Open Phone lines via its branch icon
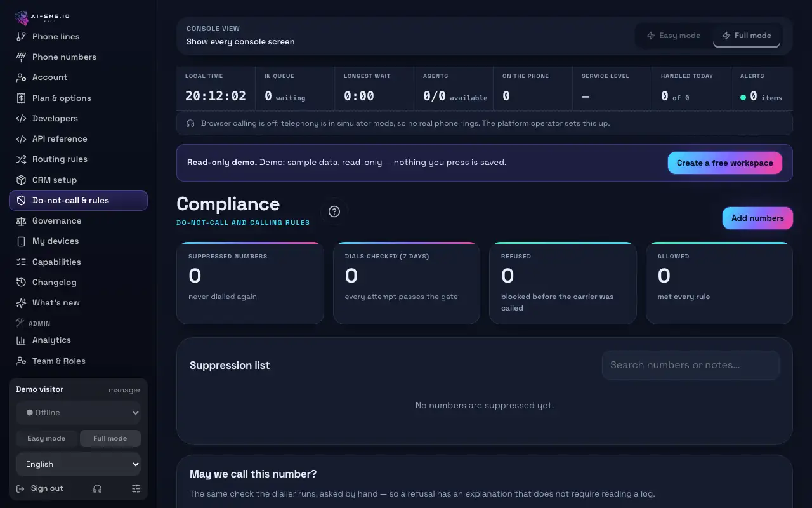The image size is (812, 508). [21, 36]
